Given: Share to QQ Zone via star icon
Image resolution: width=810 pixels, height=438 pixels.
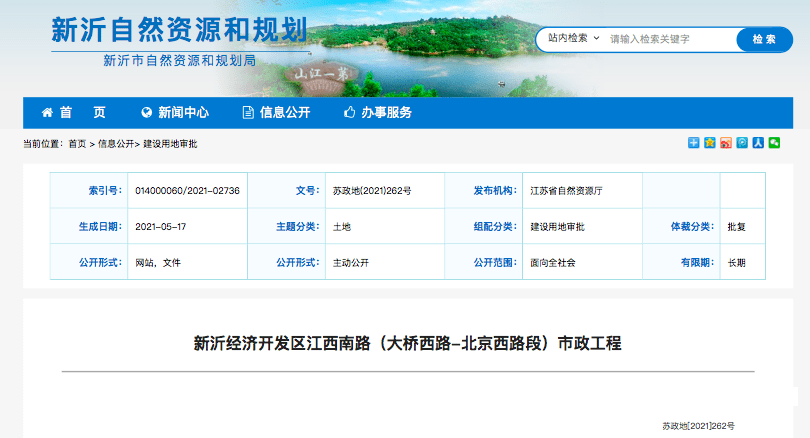Looking at the screenshot, I should click(x=710, y=143).
